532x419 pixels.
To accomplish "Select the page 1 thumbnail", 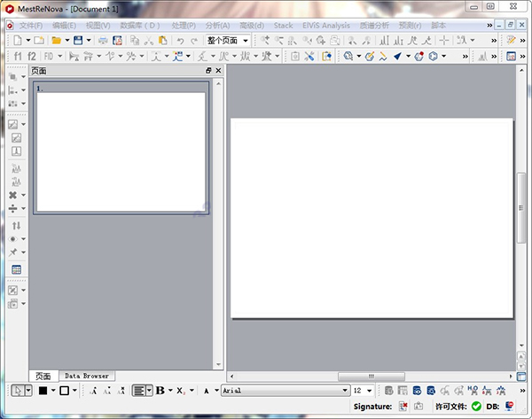I will [x=120, y=151].
